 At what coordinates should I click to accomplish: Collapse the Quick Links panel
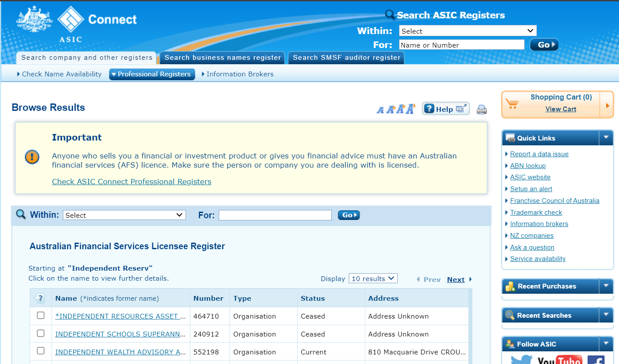pos(606,138)
